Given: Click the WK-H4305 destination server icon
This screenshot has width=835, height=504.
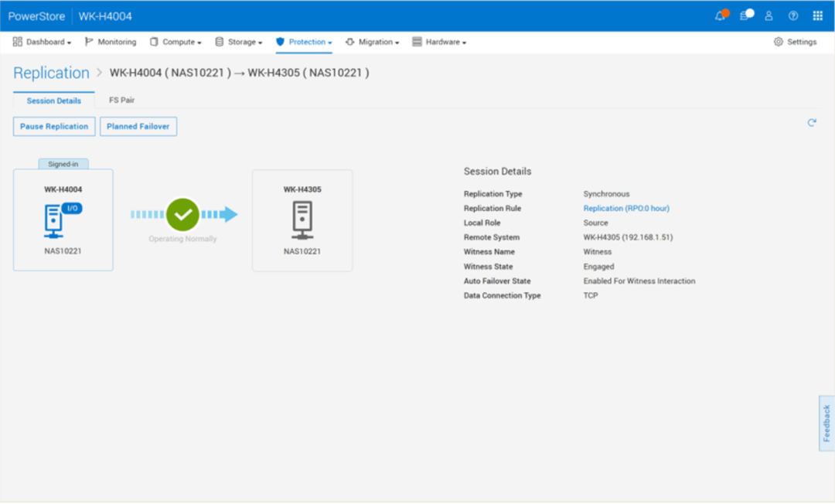Looking at the screenshot, I should [302, 220].
